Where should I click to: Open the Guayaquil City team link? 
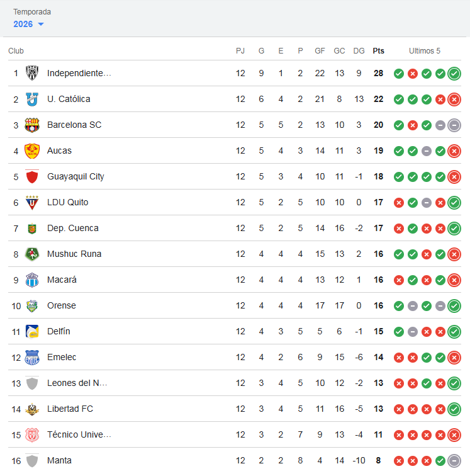click(x=76, y=176)
